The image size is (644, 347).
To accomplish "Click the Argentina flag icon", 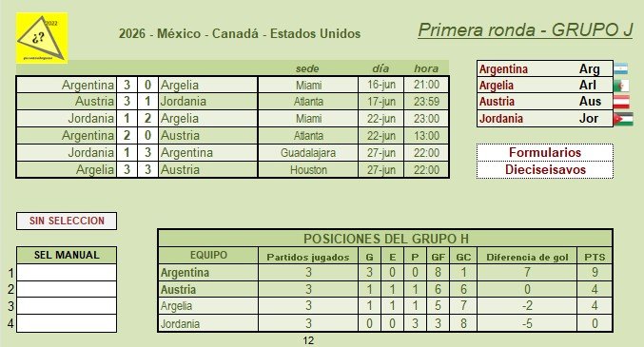I will pyautogui.click(x=621, y=68).
